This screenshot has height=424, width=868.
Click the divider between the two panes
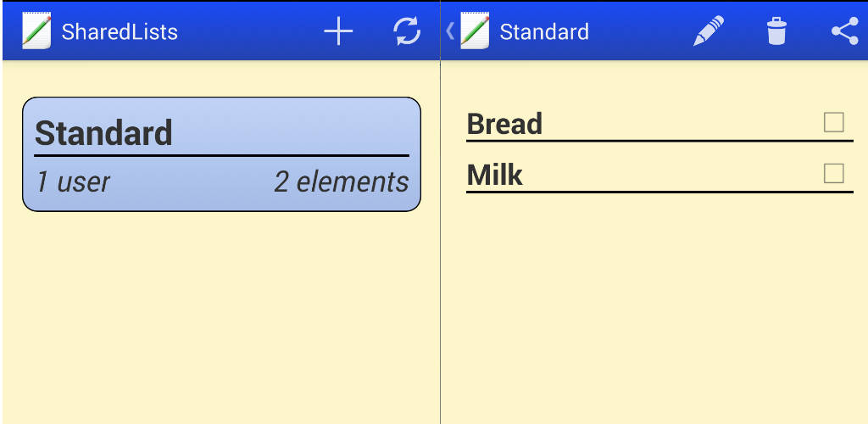[440, 254]
